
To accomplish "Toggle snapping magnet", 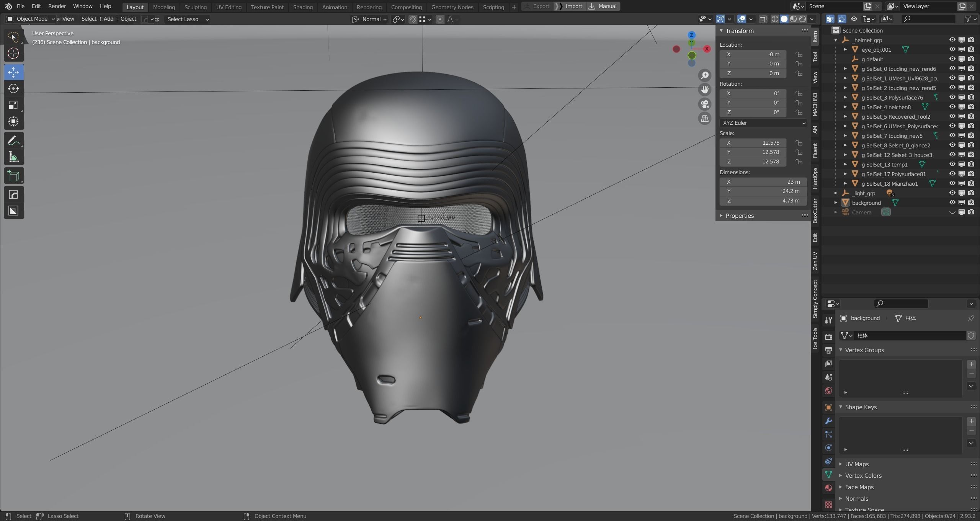I will tap(413, 19).
